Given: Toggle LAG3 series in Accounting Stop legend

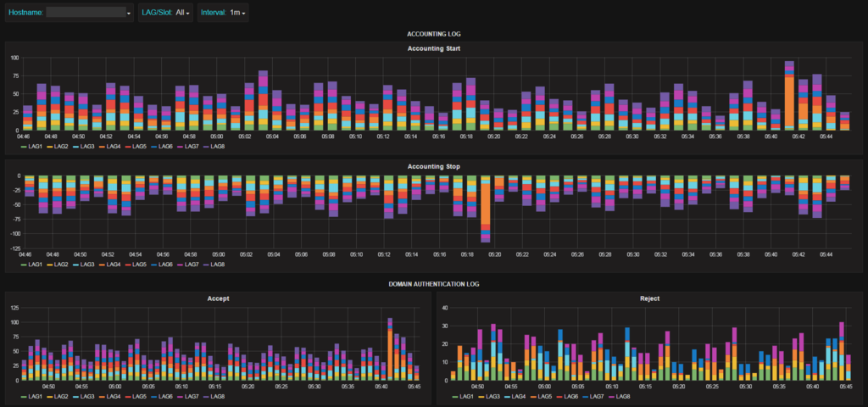Looking at the screenshot, I should tap(83, 265).
